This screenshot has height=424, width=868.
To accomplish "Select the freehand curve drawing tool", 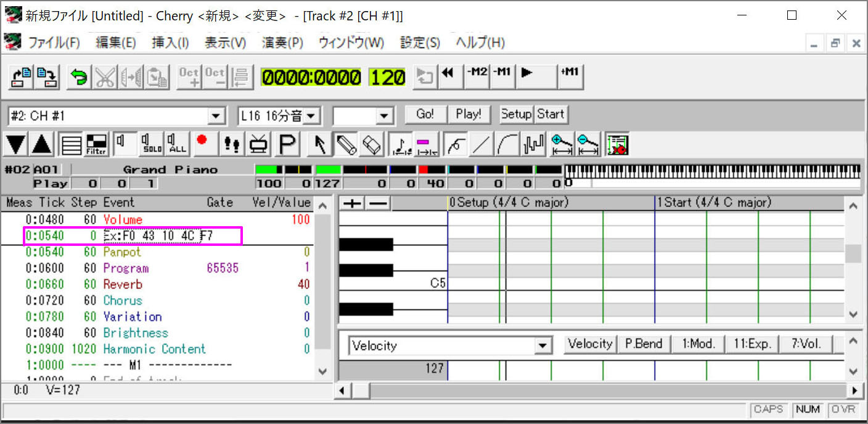I will (456, 144).
